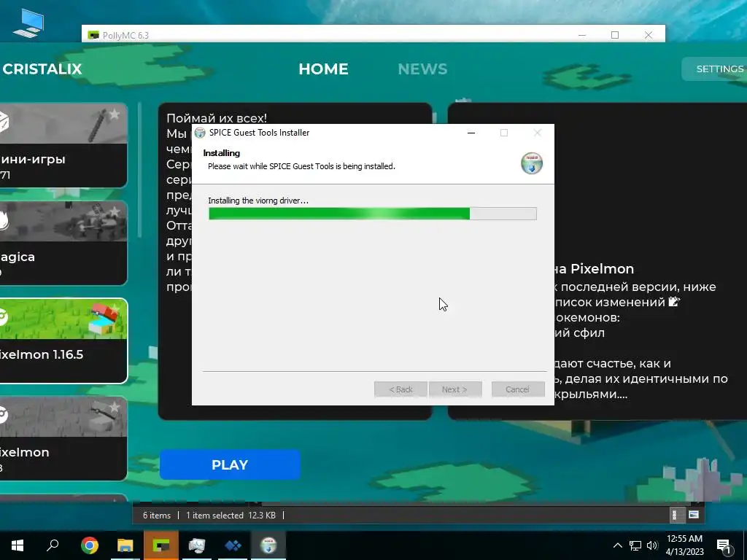The image size is (747, 560).
Task: Select the Magica server card
Action: coord(63,243)
